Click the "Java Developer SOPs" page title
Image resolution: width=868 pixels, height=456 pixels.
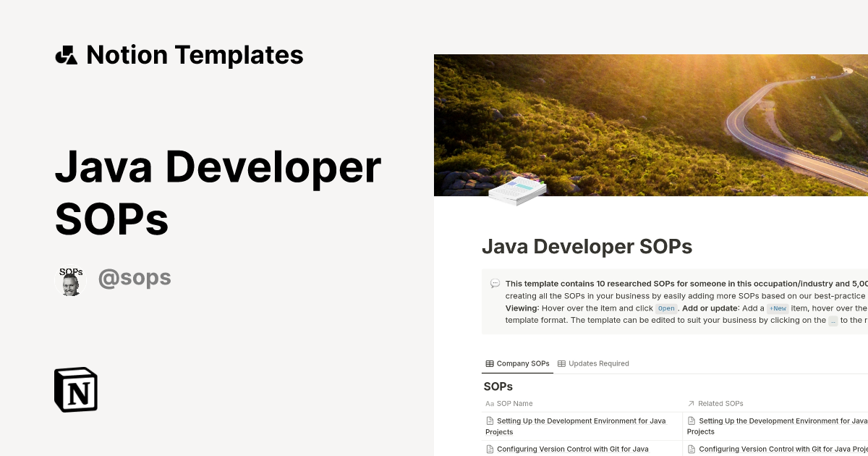[587, 246]
